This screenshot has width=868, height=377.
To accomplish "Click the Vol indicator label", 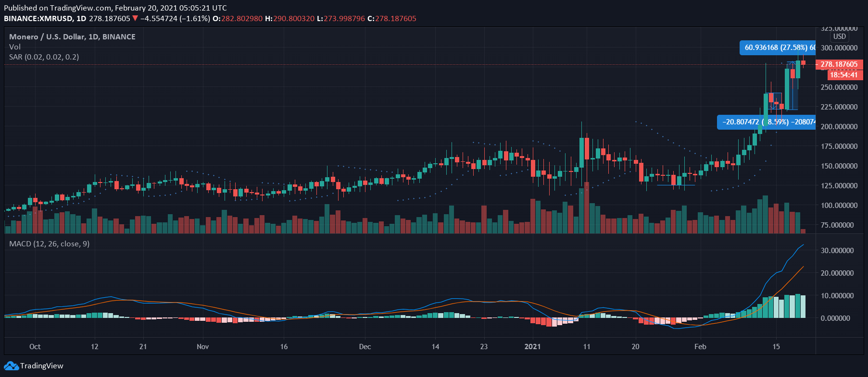I will (15, 47).
